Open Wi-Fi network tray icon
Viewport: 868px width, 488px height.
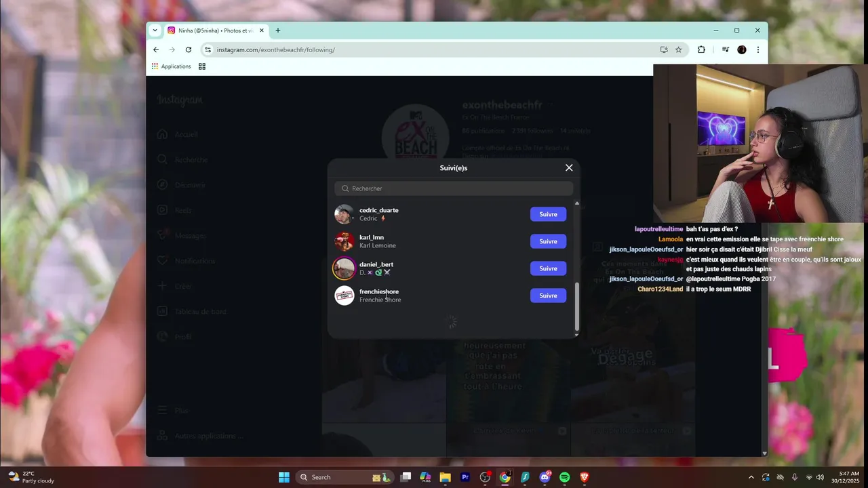tap(808, 477)
